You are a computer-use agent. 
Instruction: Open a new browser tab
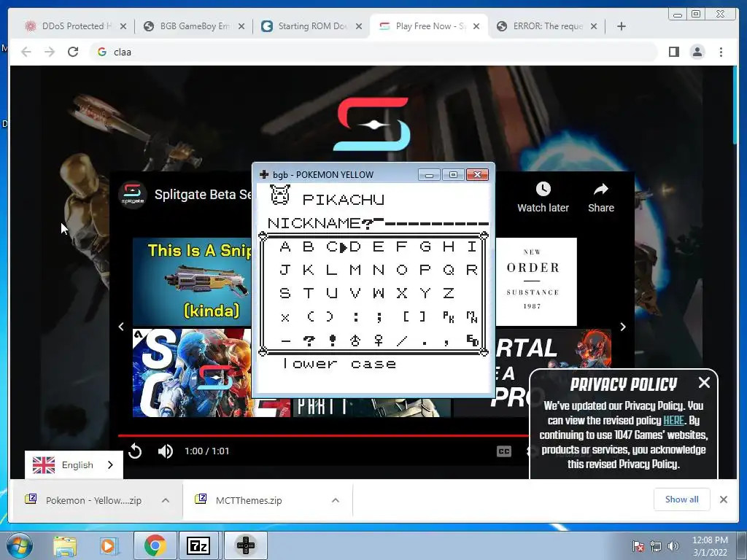pos(622,26)
